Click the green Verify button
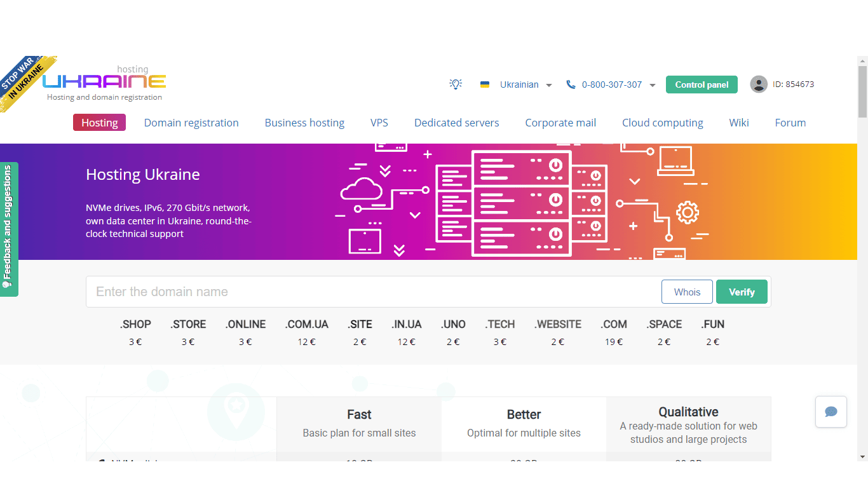This screenshot has width=868, height=488. tap(742, 292)
